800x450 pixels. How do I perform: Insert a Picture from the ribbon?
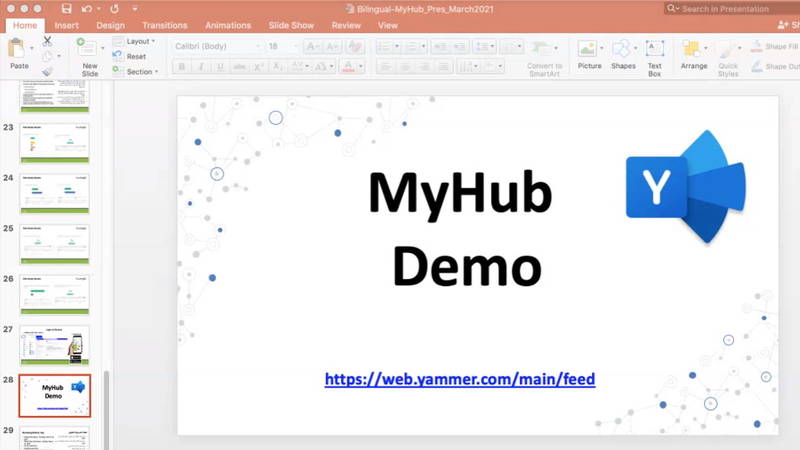[589, 54]
